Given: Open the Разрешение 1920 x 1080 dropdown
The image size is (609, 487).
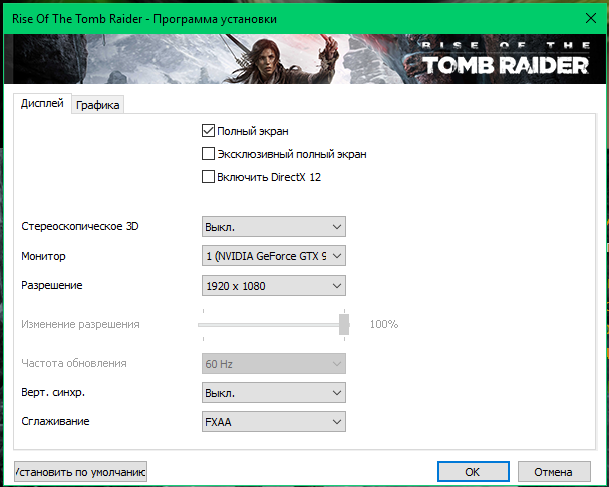Looking at the screenshot, I should click(274, 286).
